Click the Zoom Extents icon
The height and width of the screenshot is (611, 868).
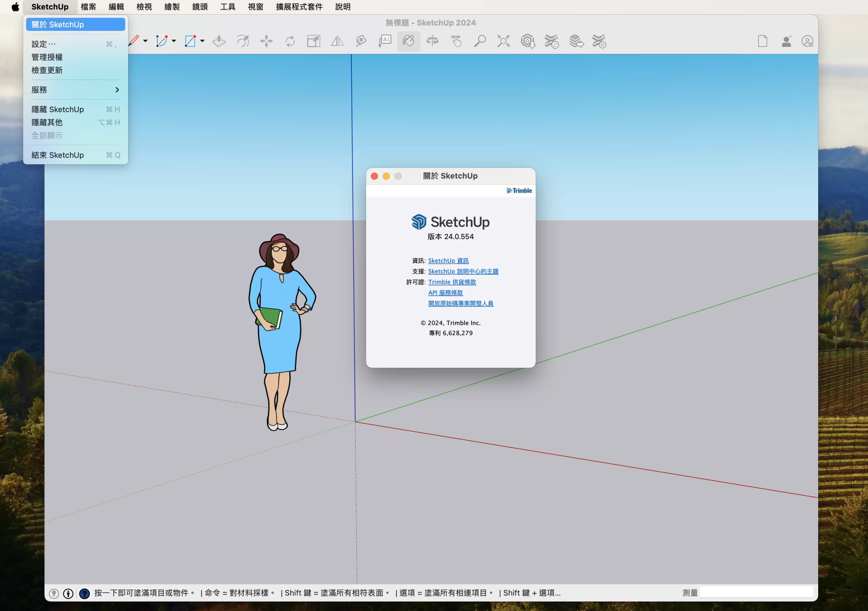point(503,41)
